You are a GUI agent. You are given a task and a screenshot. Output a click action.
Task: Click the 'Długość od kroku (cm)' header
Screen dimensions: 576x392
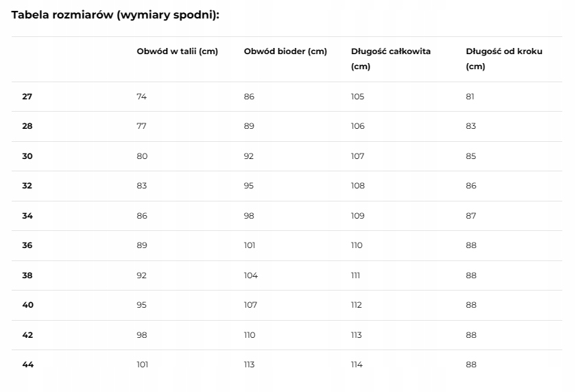[504, 59]
